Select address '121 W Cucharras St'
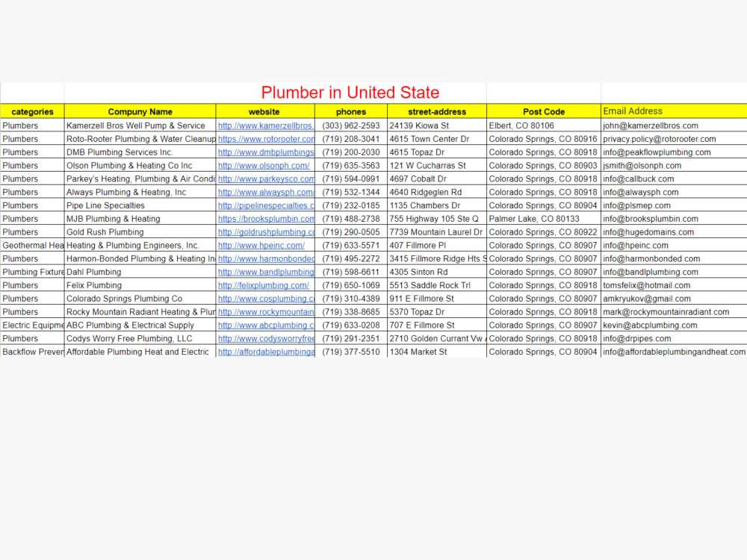The width and height of the screenshot is (747, 560). (x=428, y=166)
